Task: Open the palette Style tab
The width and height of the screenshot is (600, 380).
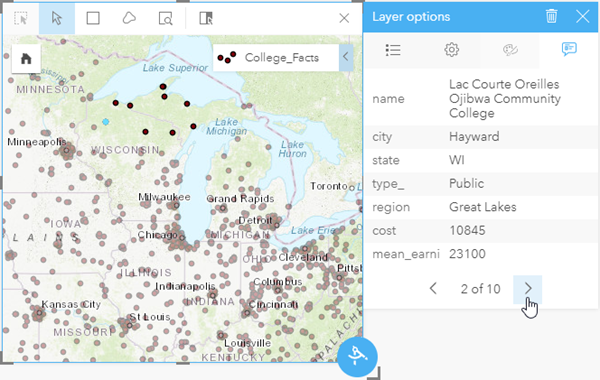Action: click(510, 50)
